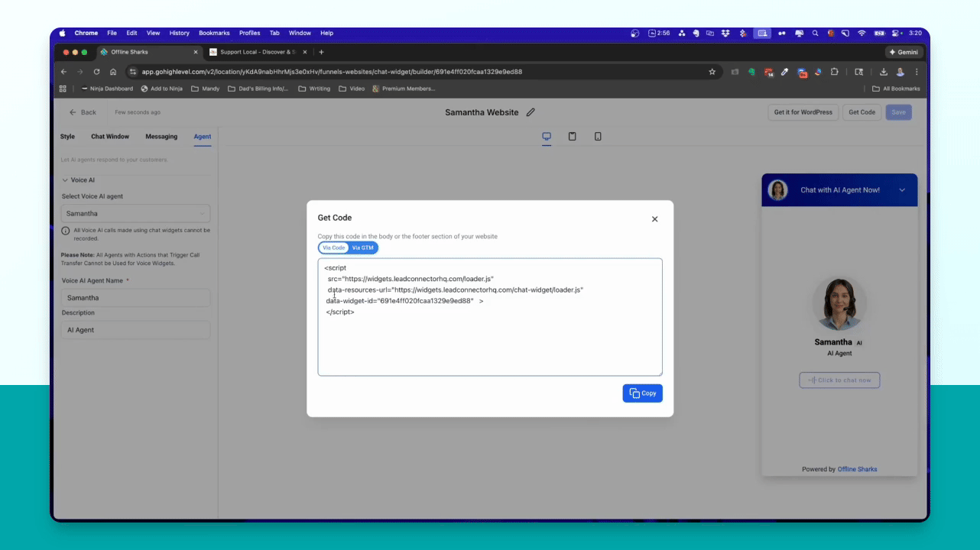
Task: Open Chrome apps grid icon
Action: point(63,89)
